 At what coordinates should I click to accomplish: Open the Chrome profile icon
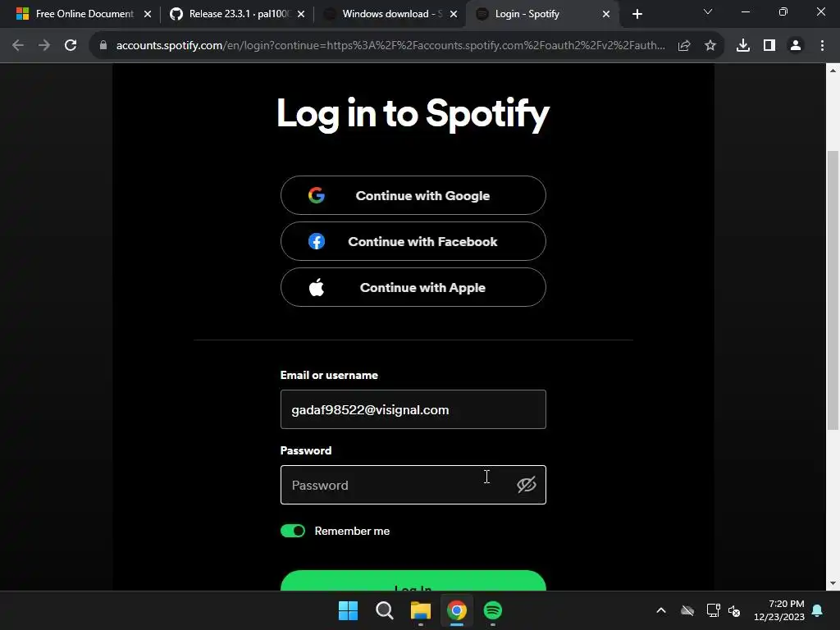click(796, 46)
